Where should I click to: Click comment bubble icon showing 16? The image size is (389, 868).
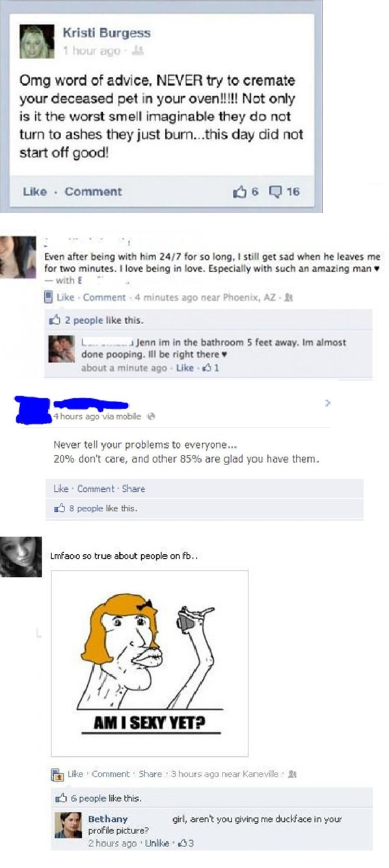pyautogui.click(x=275, y=192)
